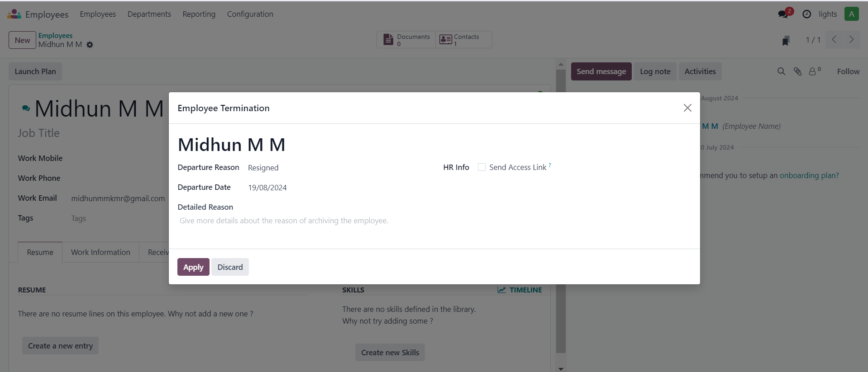
Task: Open the Departure Reason dropdown showing Resigned
Action: click(334, 168)
